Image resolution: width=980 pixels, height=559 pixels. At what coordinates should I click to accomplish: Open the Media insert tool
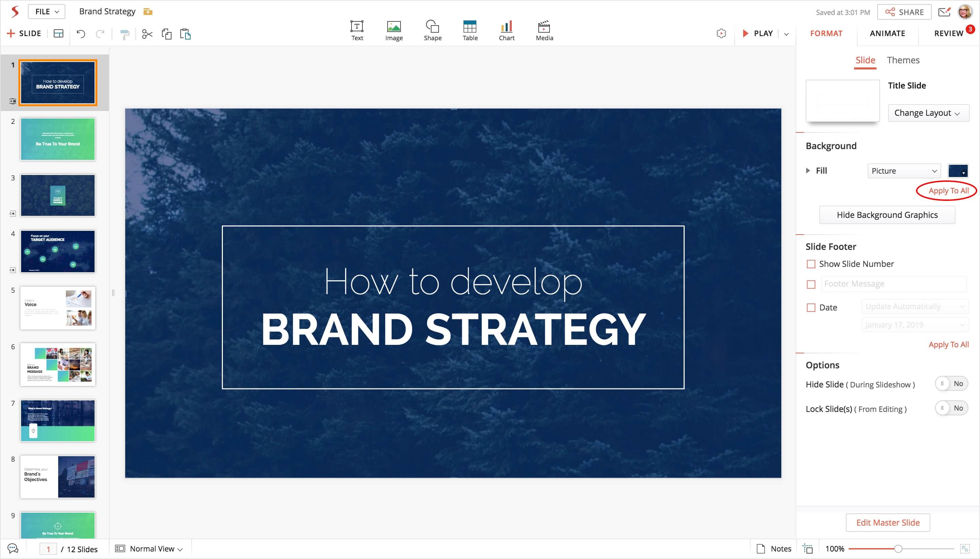pos(544,30)
